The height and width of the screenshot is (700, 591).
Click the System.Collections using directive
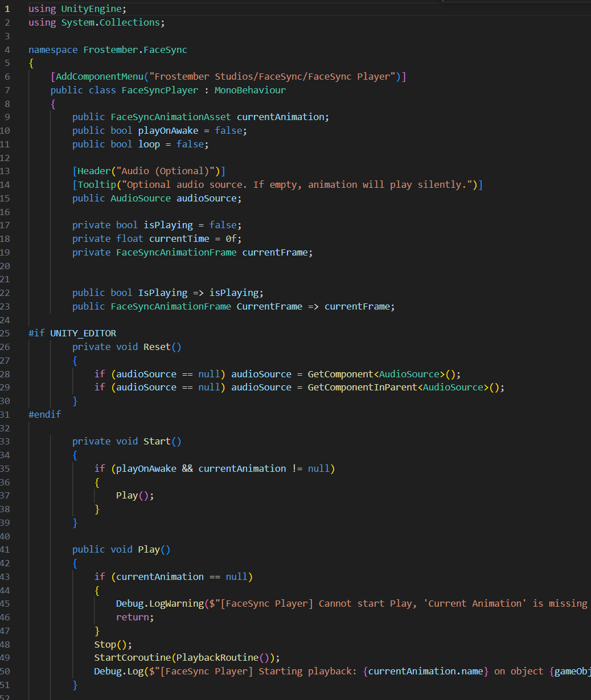pos(111,22)
